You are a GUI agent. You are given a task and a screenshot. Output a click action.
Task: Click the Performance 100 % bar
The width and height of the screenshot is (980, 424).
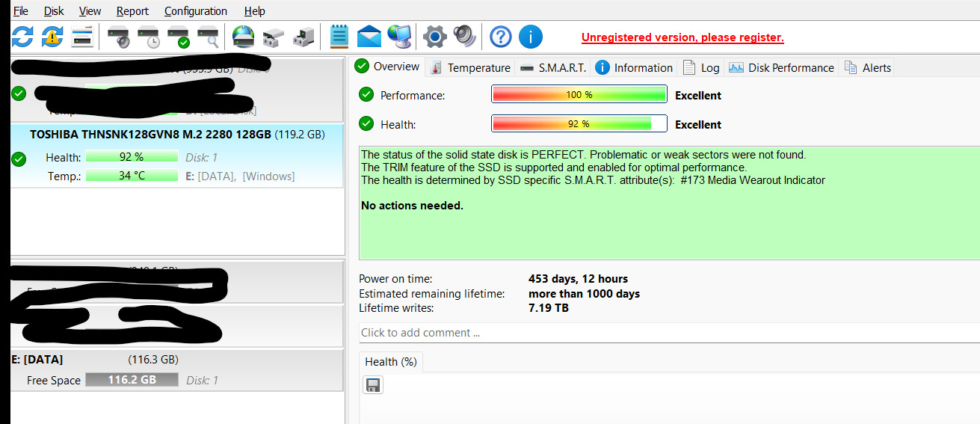(x=579, y=95)
